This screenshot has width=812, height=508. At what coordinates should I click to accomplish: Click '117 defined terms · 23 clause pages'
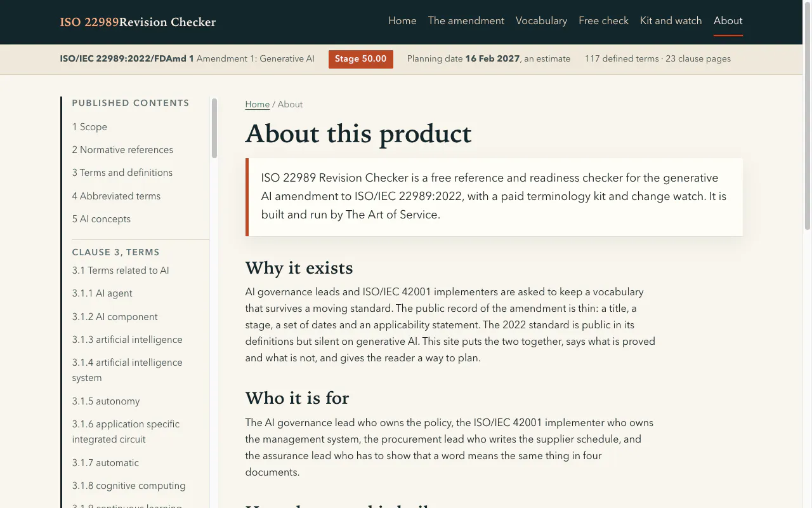tap(658, 59)
